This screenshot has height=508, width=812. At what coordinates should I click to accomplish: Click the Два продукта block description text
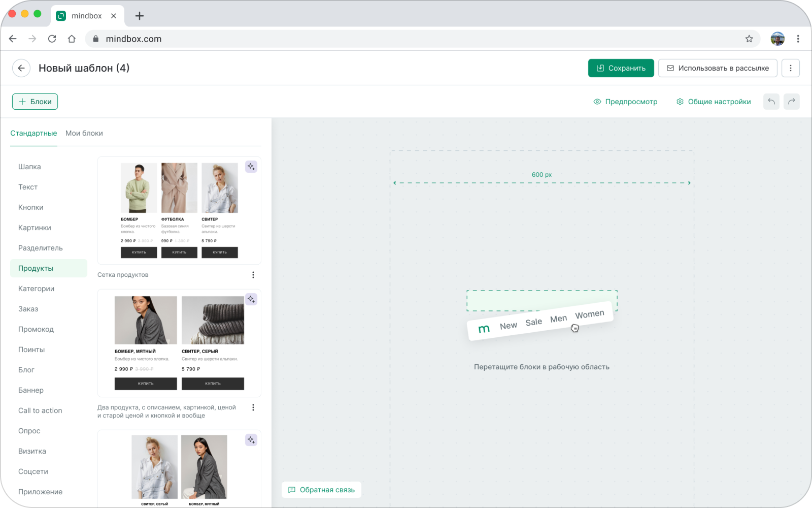[166, 411]
